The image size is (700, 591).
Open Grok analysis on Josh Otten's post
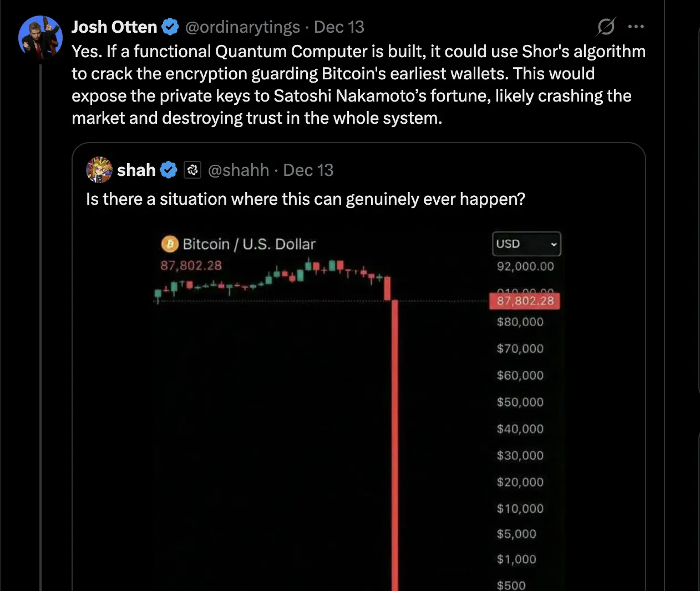tap(606, 26)
